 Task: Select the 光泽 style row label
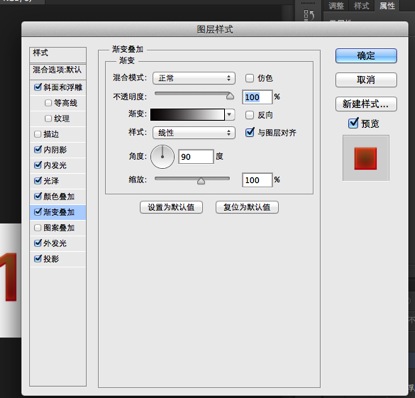pyautogui.click(x=51, y=181)
